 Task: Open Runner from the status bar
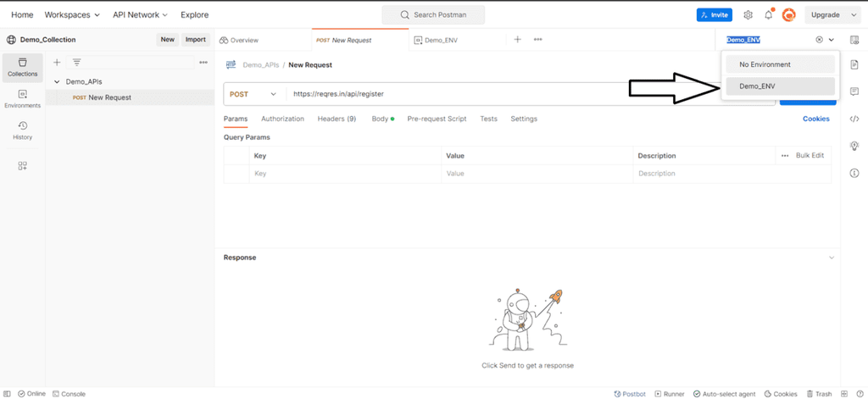coord(670,394)
